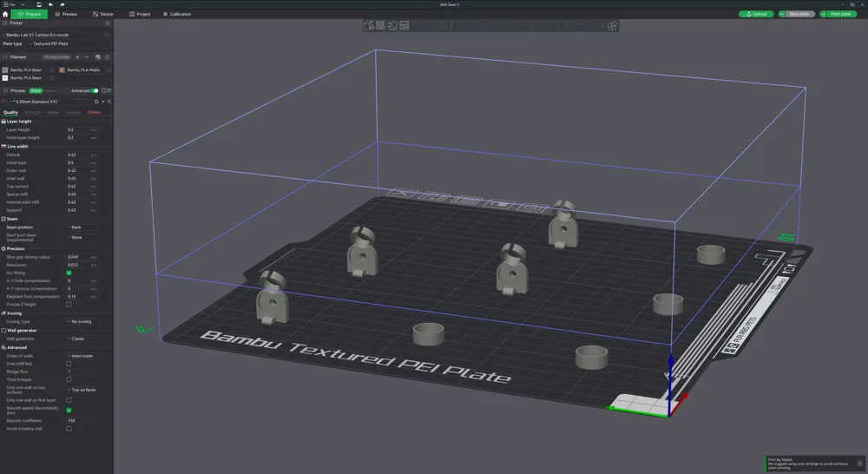Viewport: 868px width, 474px height.
Task: Open the Seam position dropdown
Action: 82,227
